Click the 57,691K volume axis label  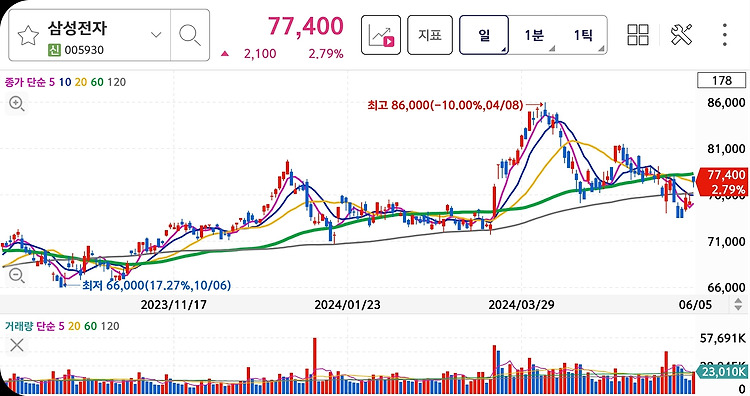722,339
